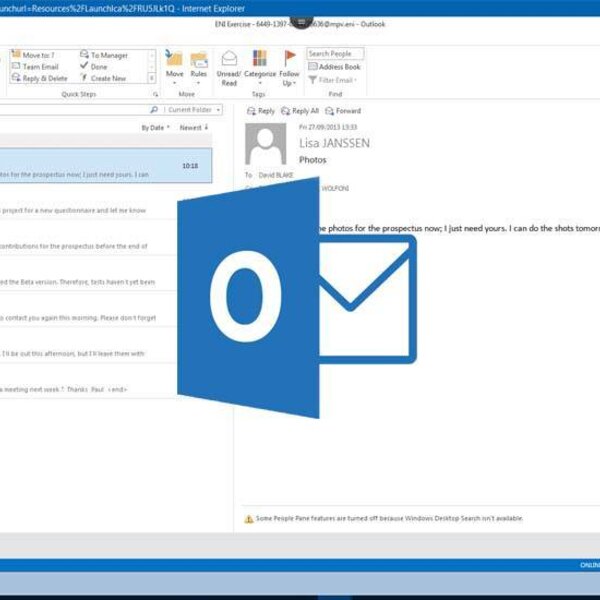Toggle Newest sort order
The width and height of the screenshot is (600, 600).
[194, 127]
